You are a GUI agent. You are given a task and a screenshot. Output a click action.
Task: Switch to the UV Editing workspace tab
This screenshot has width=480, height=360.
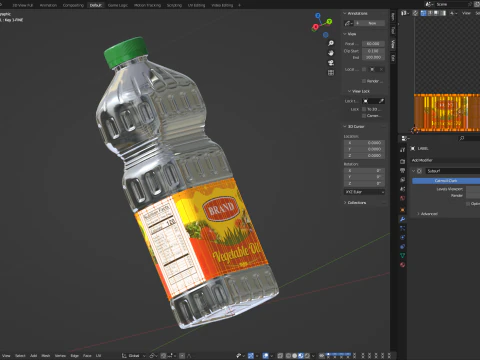196,5
